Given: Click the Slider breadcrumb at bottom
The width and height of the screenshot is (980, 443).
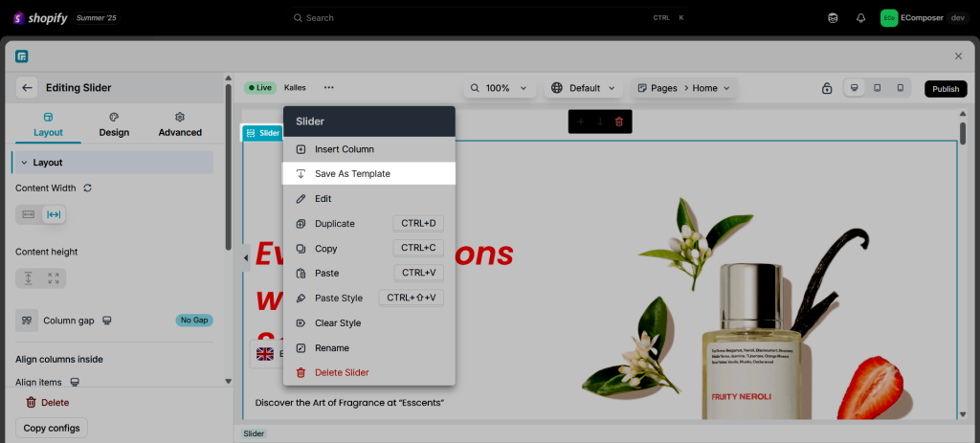Looking at the screenshot, I should (254, 433).
